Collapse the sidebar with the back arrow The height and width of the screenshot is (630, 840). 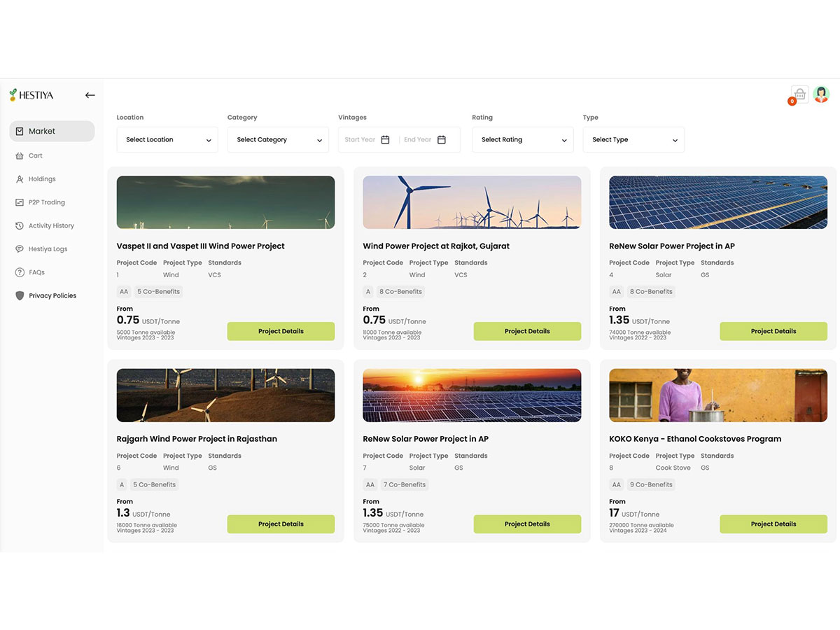tap(90, 94)
